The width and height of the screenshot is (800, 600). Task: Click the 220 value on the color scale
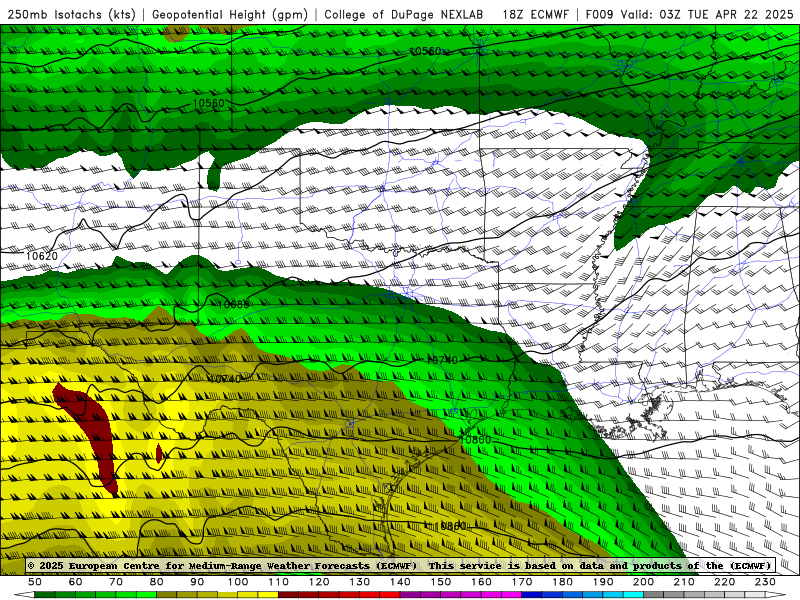[724, 582]
